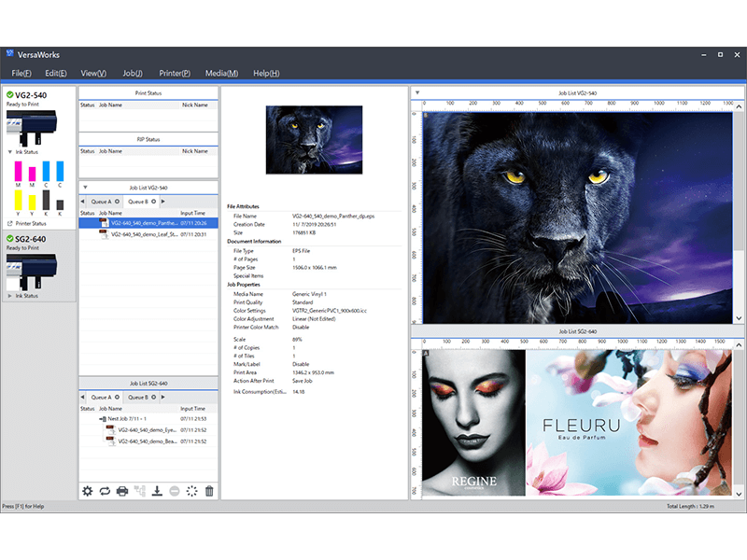Open the Media(M) menu
747x560 pixels.
(x=221, y=73)
